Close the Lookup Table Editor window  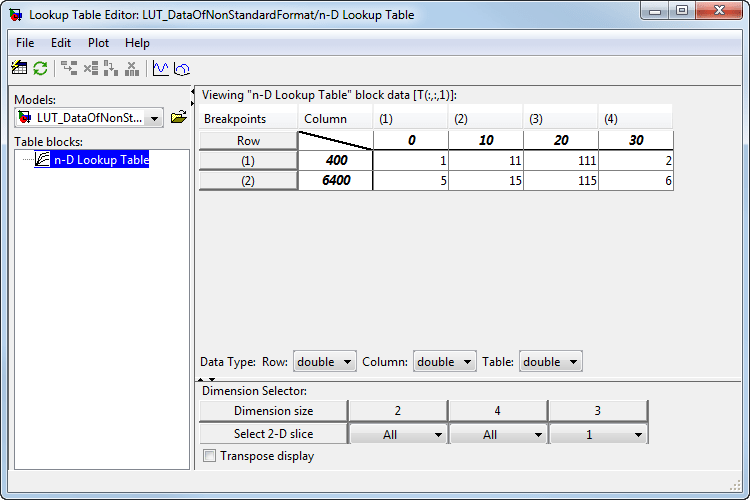pos(719,11)
